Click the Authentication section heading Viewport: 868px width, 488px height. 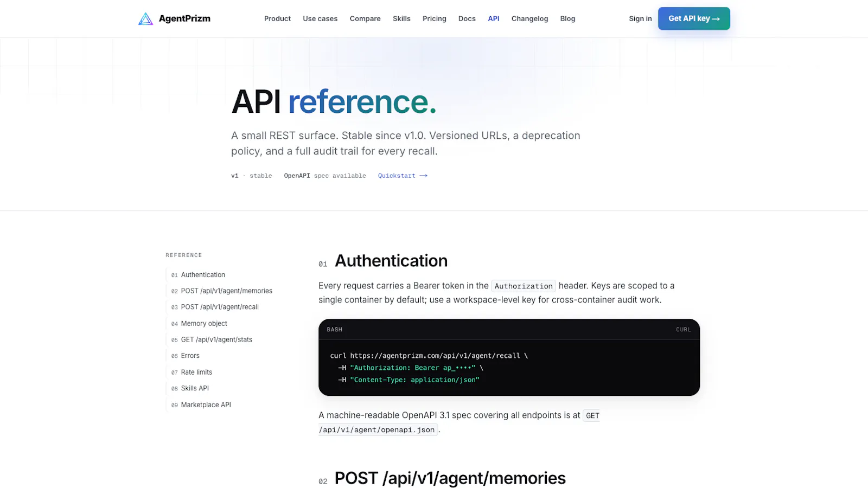[391, 261]
